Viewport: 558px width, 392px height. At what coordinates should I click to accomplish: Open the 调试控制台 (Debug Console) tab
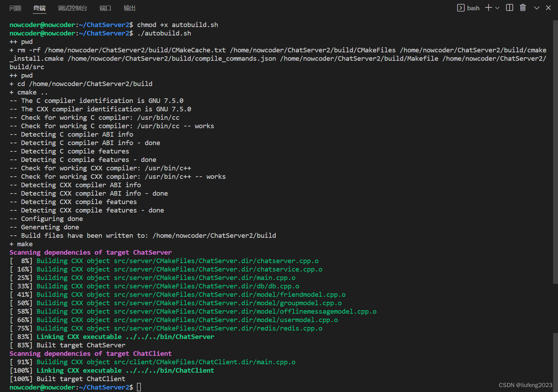click(x=72, y=8)
